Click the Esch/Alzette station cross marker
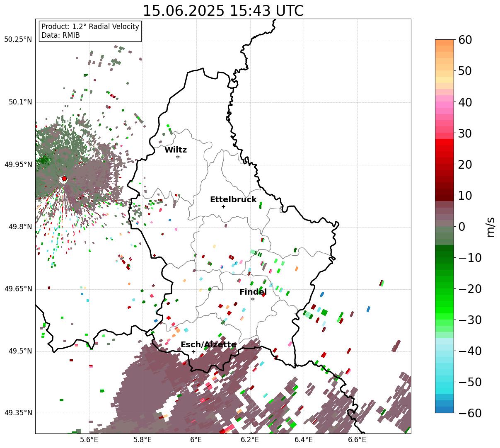Screen dimensions: 500x448 (193, 351)
